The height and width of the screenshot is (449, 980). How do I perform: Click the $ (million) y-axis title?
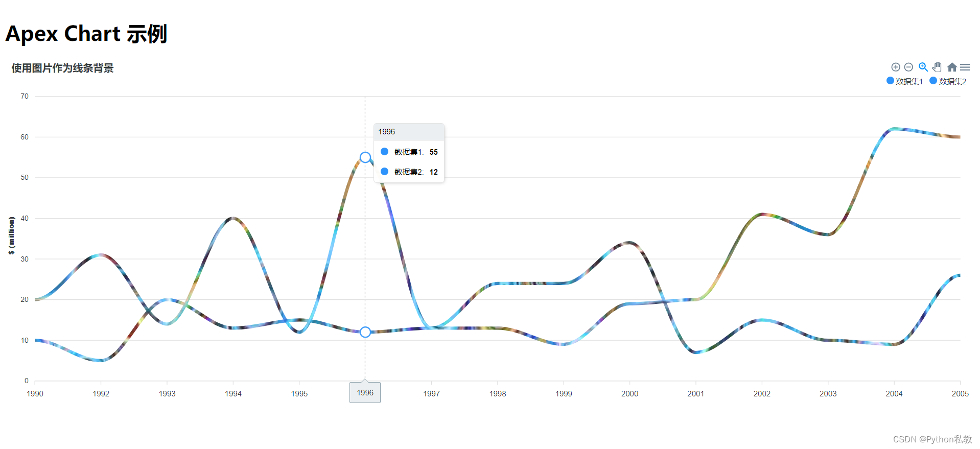[x=11, y=235]
